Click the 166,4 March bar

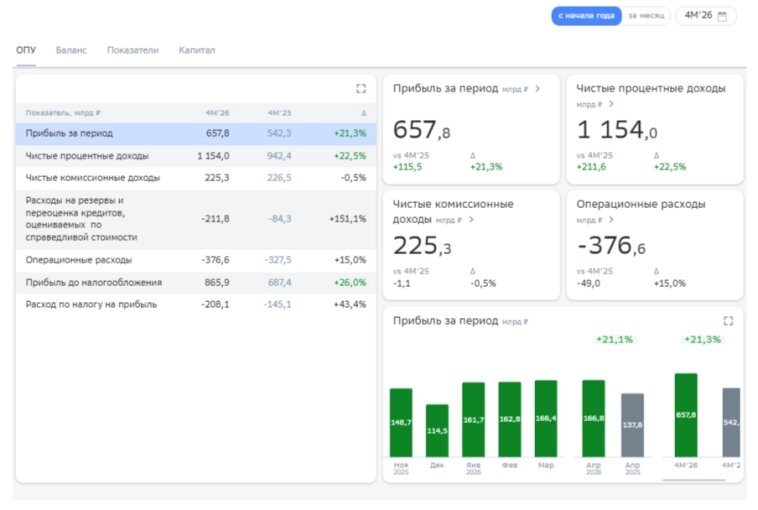point(546,419)
